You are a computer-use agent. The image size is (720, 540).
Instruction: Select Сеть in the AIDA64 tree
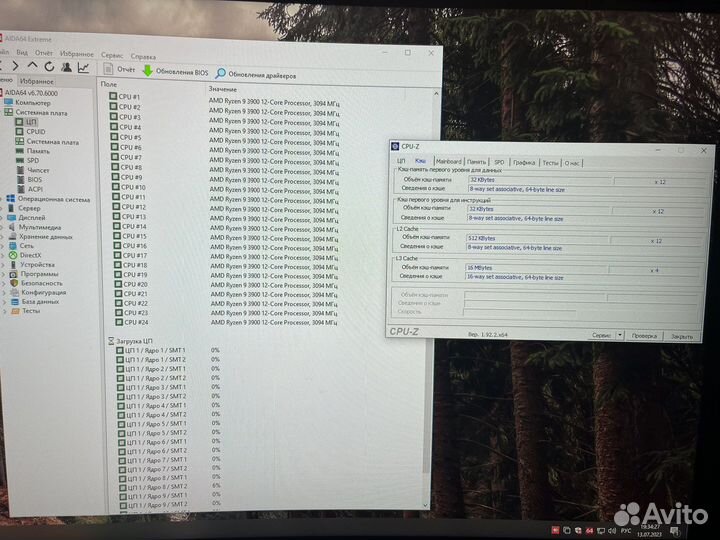27,246
